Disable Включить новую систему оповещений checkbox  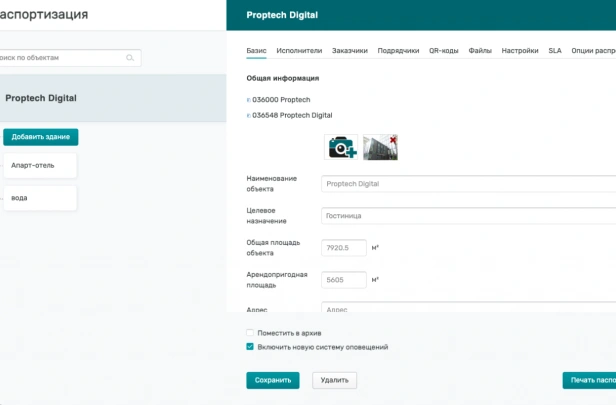(x=250, y=346)
